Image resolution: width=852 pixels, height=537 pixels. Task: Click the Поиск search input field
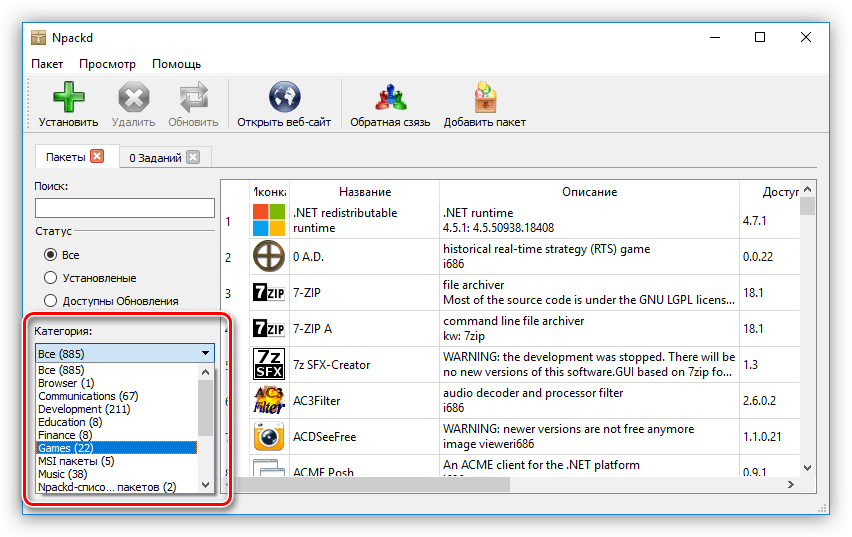click(125, 208)
